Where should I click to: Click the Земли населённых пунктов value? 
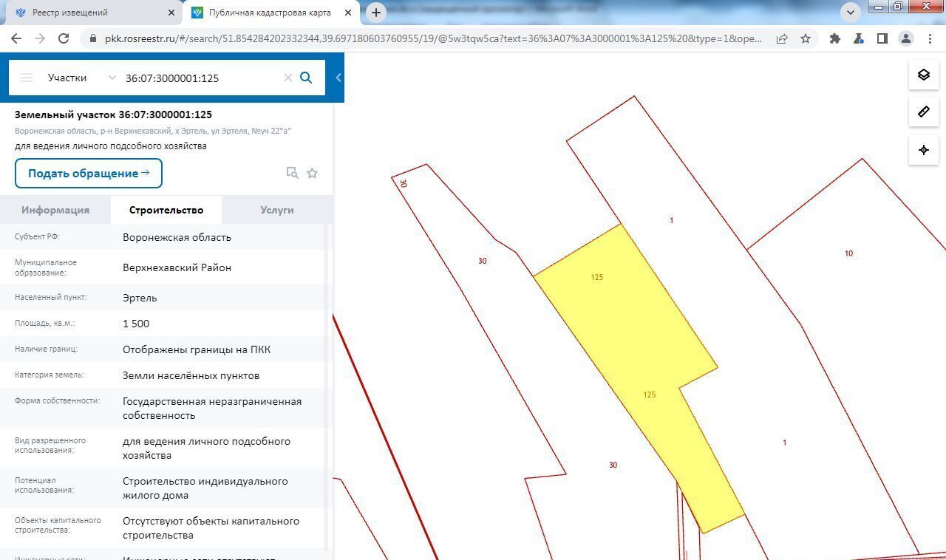191,375
